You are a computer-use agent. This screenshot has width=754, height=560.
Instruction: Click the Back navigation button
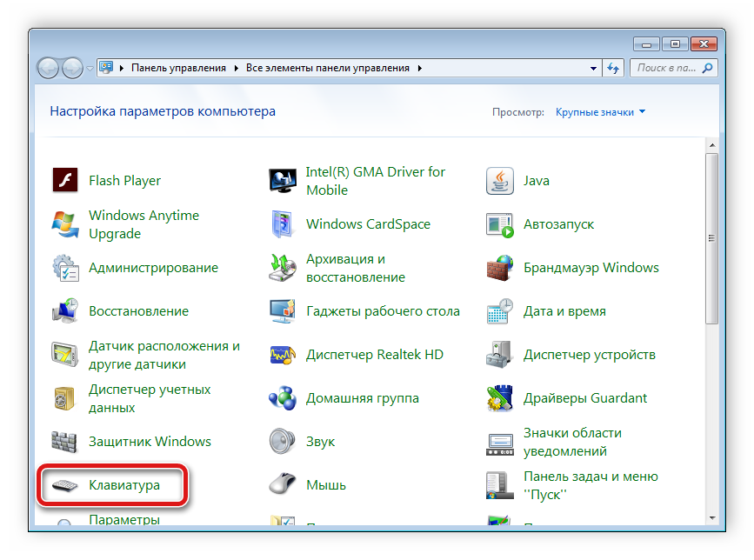tap(48, 68)
